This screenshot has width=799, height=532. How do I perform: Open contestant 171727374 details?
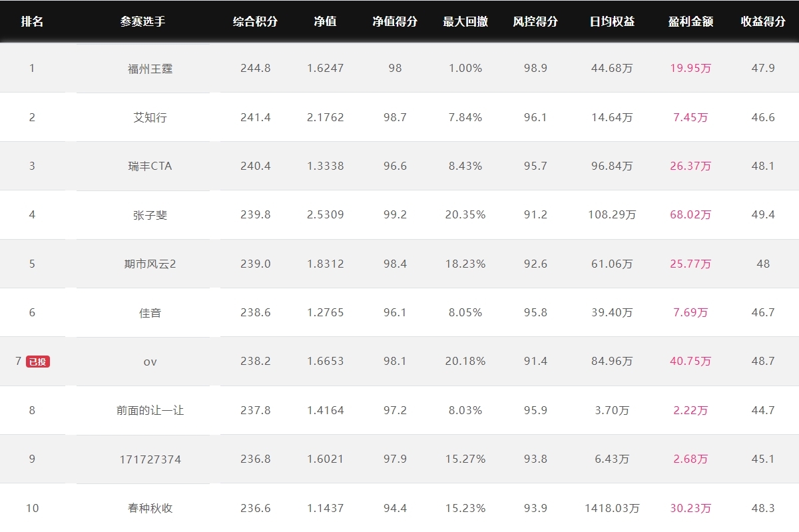150,459
